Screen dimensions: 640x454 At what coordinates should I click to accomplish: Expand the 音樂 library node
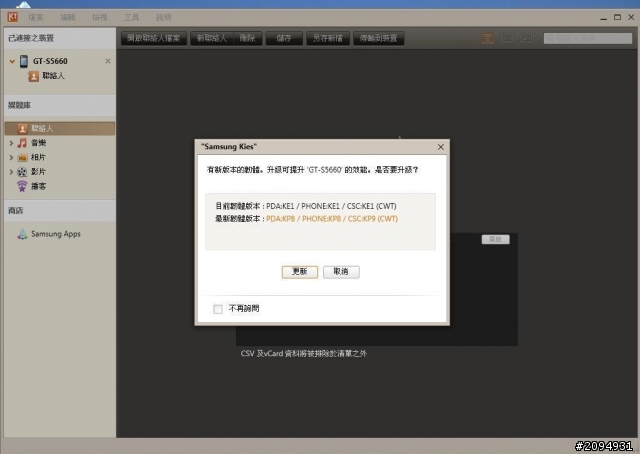(x=11, y=143)
